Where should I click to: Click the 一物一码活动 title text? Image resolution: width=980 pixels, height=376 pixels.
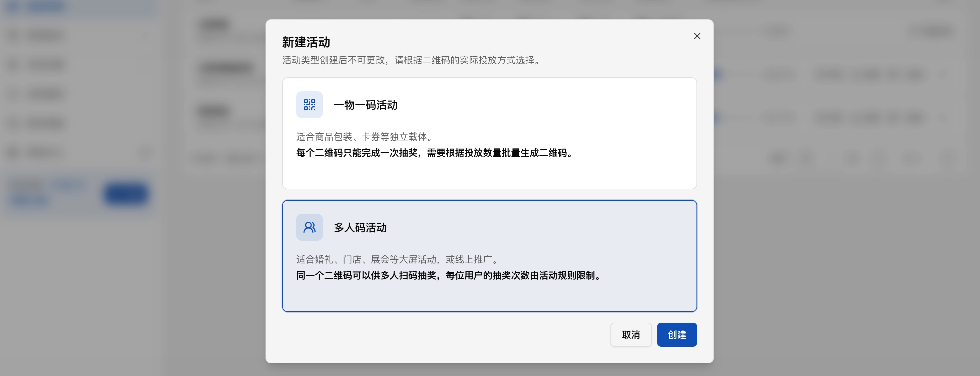(x=365, y=105)
